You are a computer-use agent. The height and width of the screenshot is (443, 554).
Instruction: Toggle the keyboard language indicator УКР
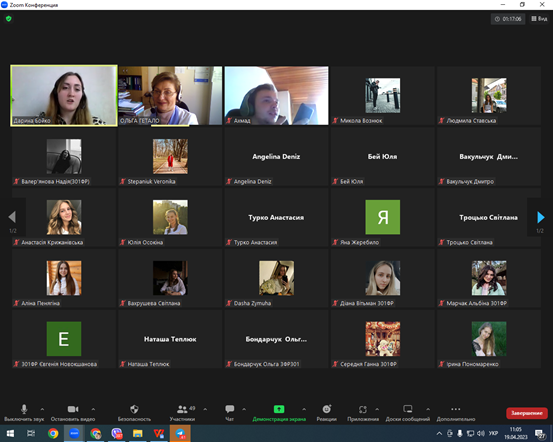coord(493,433)
